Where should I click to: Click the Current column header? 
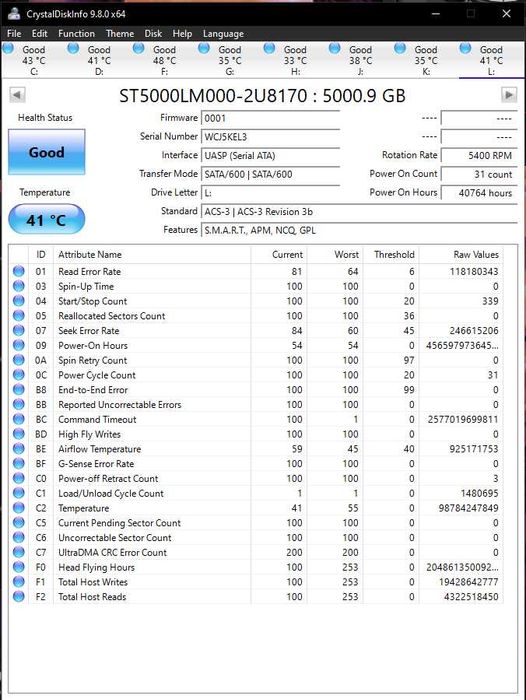point(279,254)
